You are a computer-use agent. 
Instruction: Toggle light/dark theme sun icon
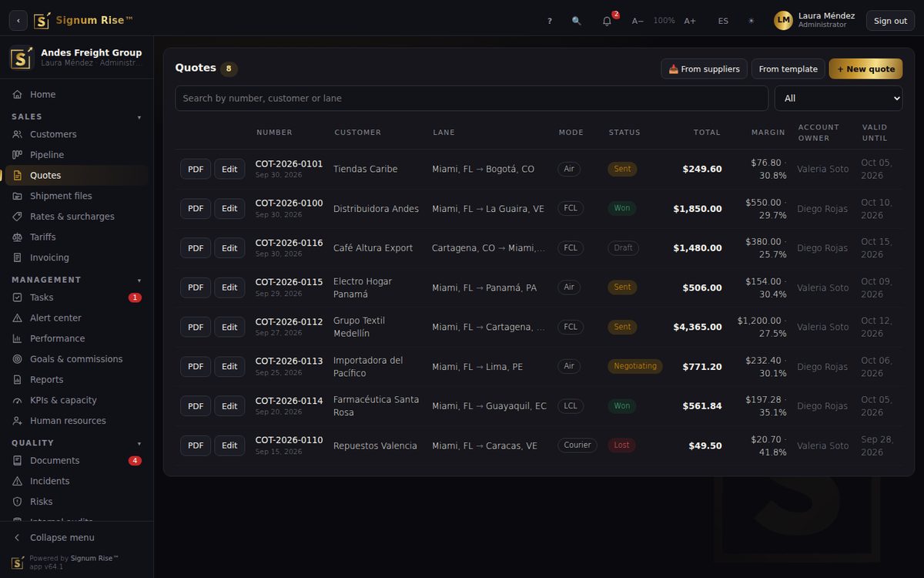point(752,21)
